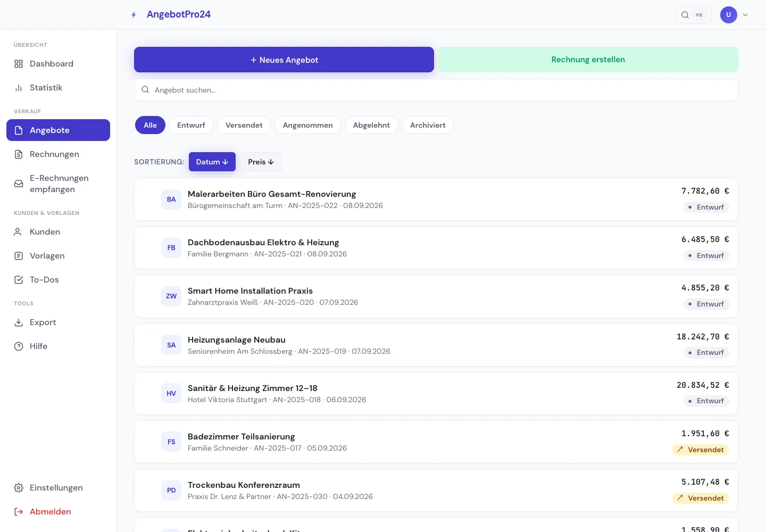Open the Sanitär & Heizung Zimmer 12–18 offer
Viewport: 766px width, 532px height.
[x=436, y=394]
